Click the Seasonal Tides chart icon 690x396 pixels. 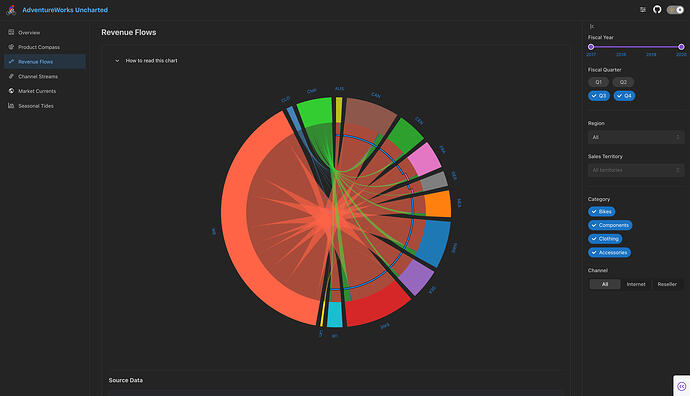click(11, 106)
